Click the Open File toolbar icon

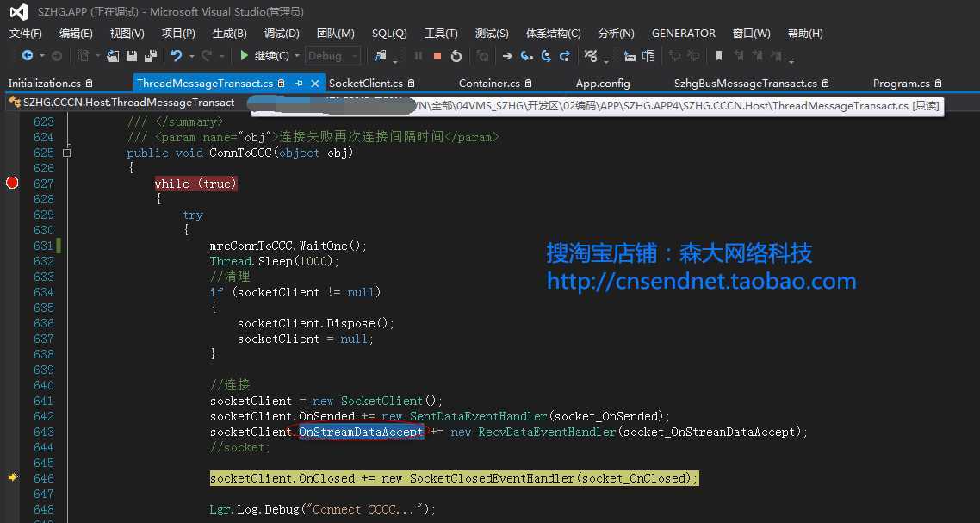pyautogui.click(x=113, y=56)
